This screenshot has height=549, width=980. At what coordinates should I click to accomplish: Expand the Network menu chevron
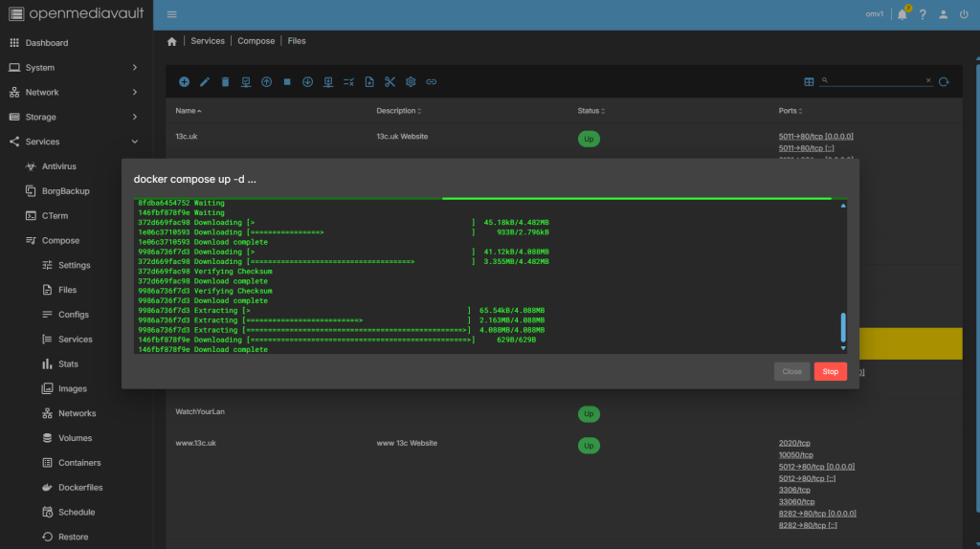point(134,93)
